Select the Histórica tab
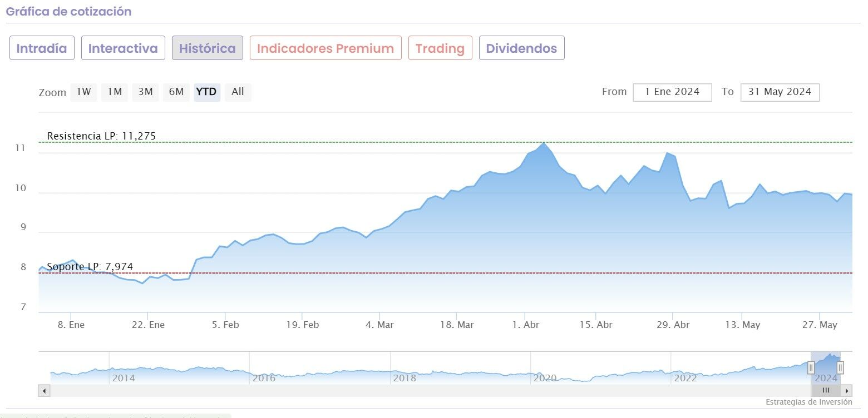 click(208, 48)
